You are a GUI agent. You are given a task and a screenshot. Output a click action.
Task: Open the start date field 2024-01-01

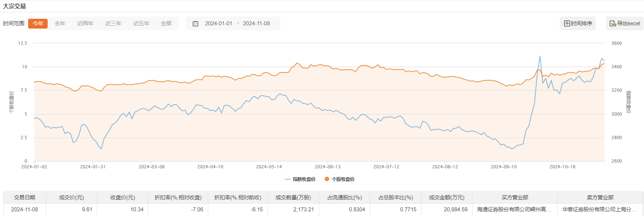point(218,23)
